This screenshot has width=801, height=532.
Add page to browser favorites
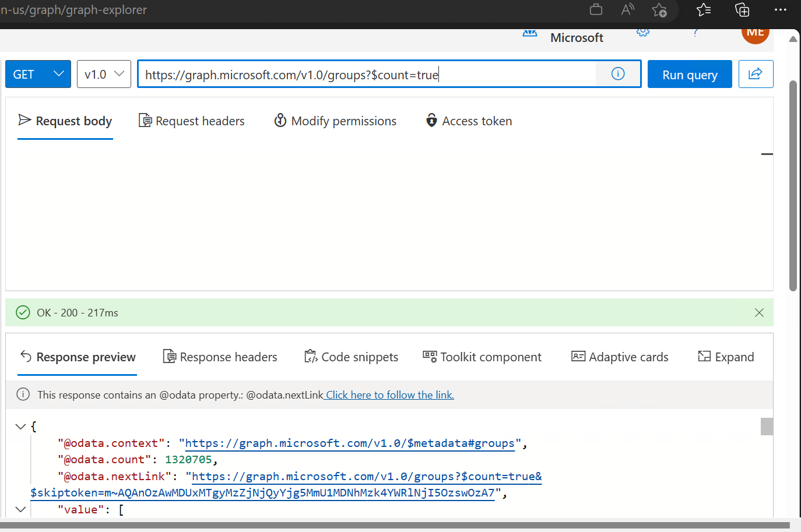coord(660,10)
